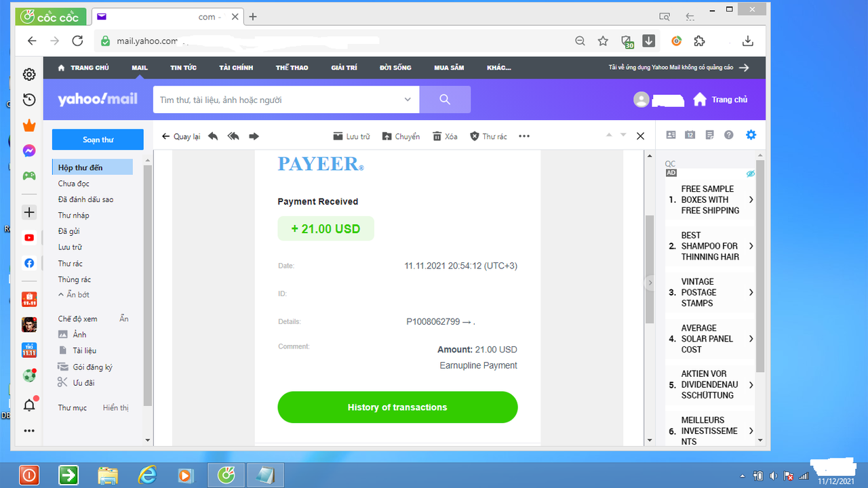Expand the FREE SAMPLE BOXES ad chevron
868x488 pixels.
click(x=751, y=200)
